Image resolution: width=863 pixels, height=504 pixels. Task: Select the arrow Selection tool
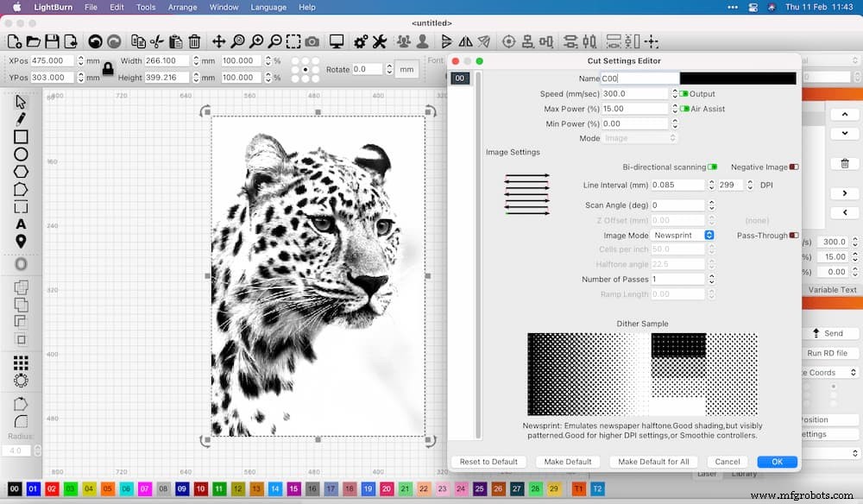[x=19, y=101]
